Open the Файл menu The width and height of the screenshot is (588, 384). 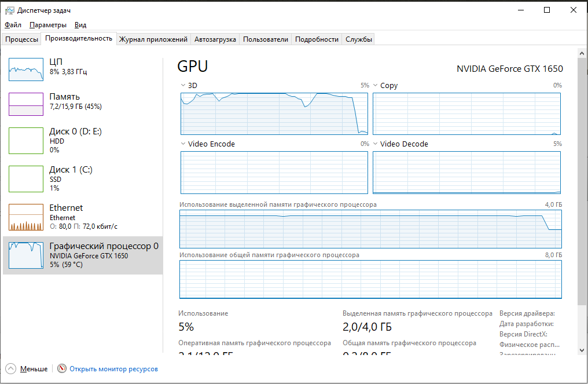click(x=13, y=25)
